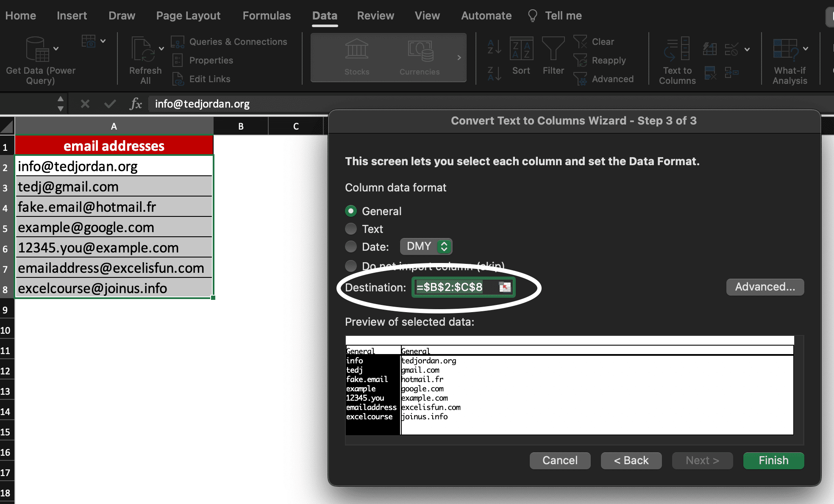Click the Data tab in ribbon

(325, 16)
